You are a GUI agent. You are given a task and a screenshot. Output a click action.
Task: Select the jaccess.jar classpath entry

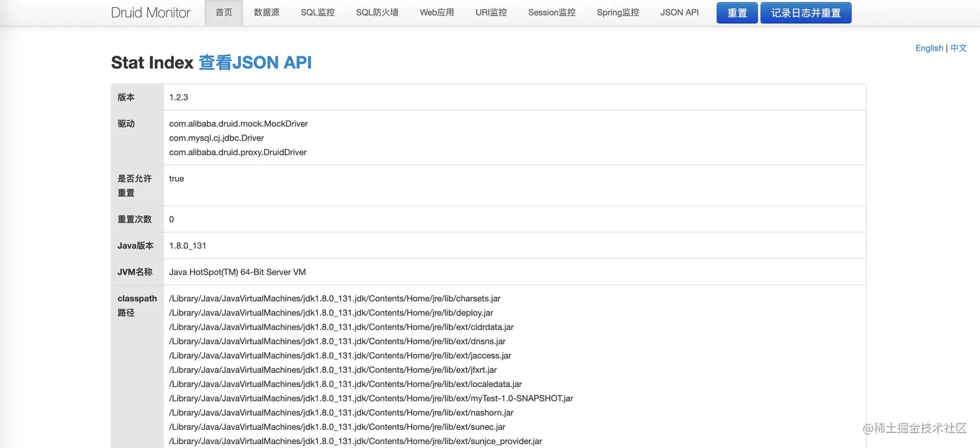coord(340,356)
